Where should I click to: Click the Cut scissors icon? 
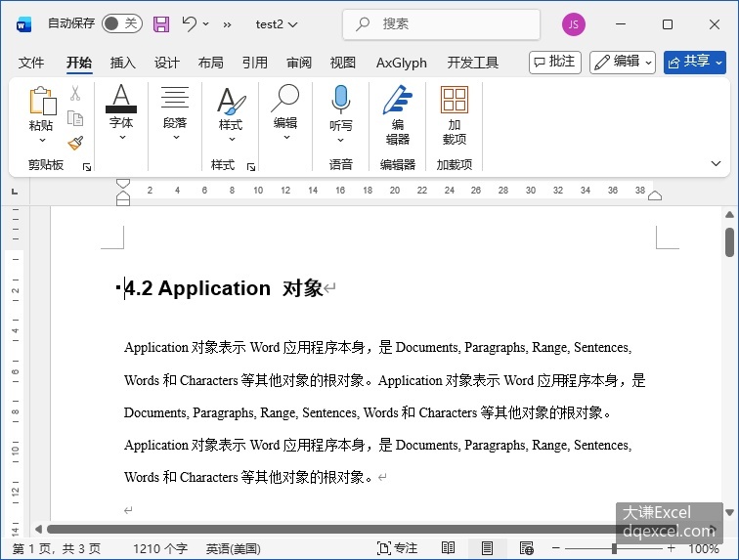75,94
